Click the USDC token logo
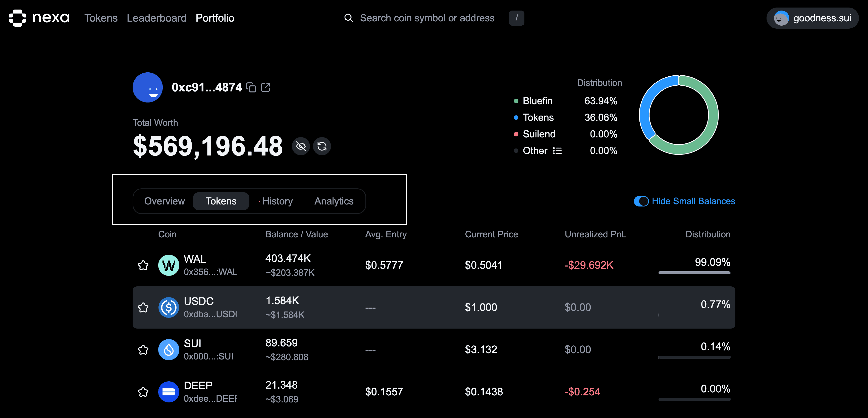The height and width of the screenshot is (418, 868). click(169, 307)
